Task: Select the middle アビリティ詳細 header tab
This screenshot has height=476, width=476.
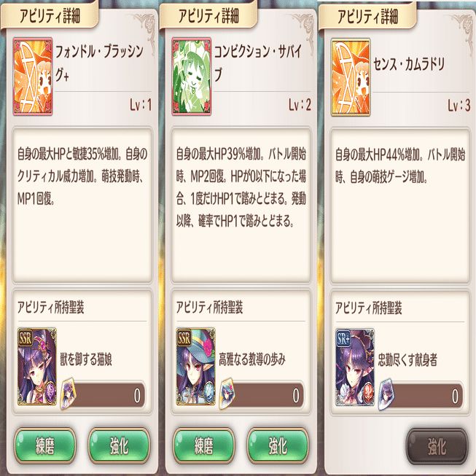Action: pos(208,15)
